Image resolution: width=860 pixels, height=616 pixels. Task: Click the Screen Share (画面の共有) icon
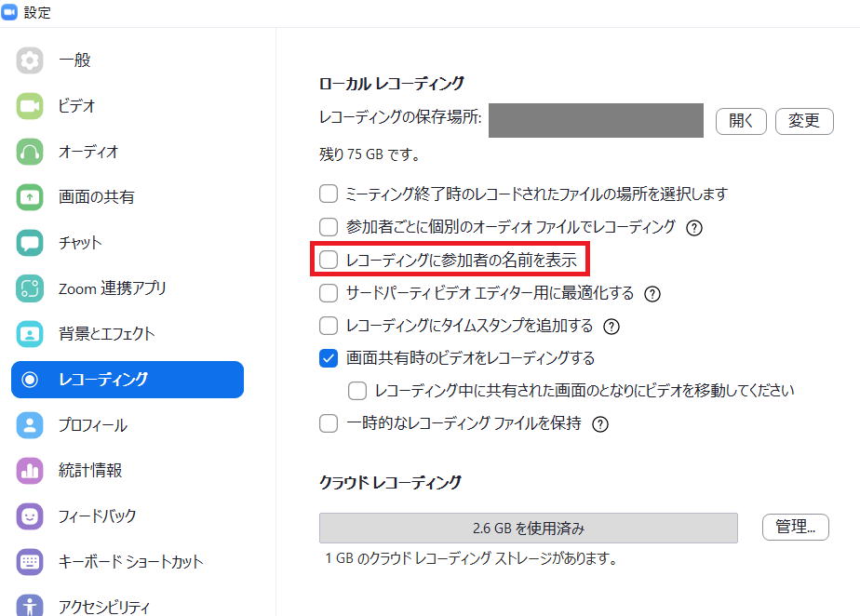point(30,197)
